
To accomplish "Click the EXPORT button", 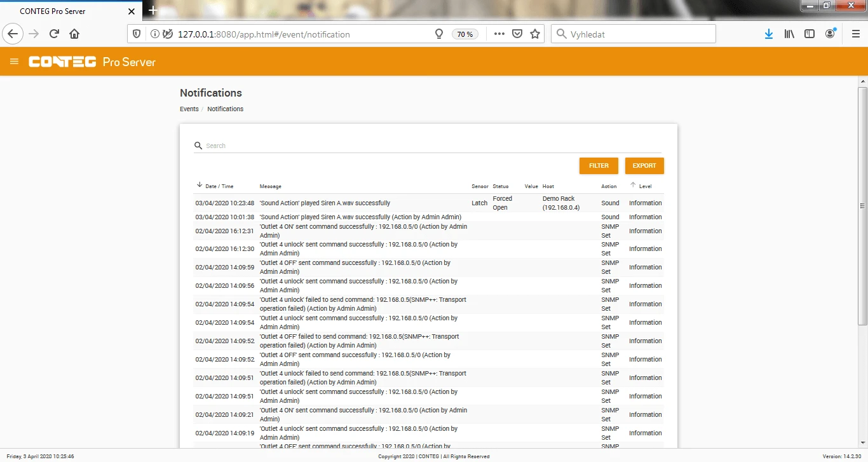I will click(x=644, y=166).
